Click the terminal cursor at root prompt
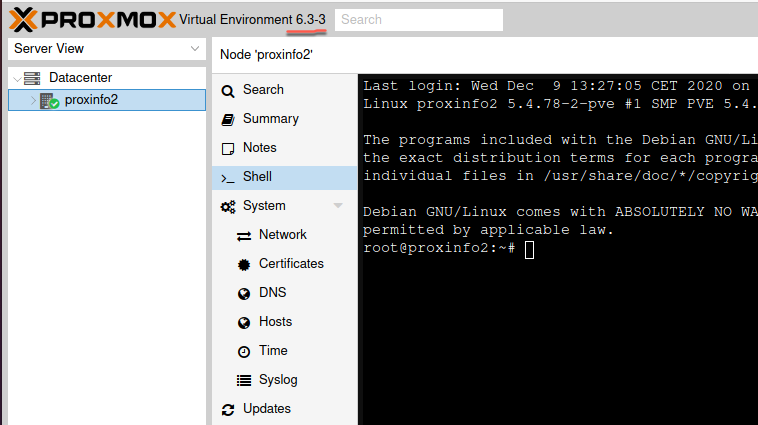Viewport: 758px width, 425px height. click(529, 249)
